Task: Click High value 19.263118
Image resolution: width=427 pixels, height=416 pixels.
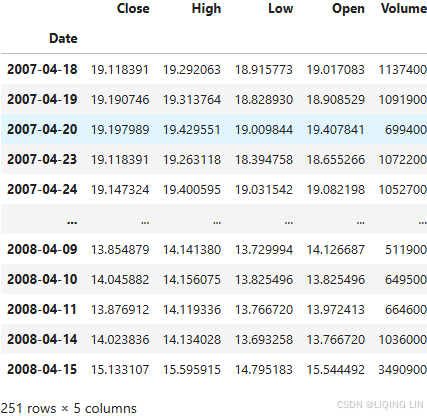Action: pos(192,160)
